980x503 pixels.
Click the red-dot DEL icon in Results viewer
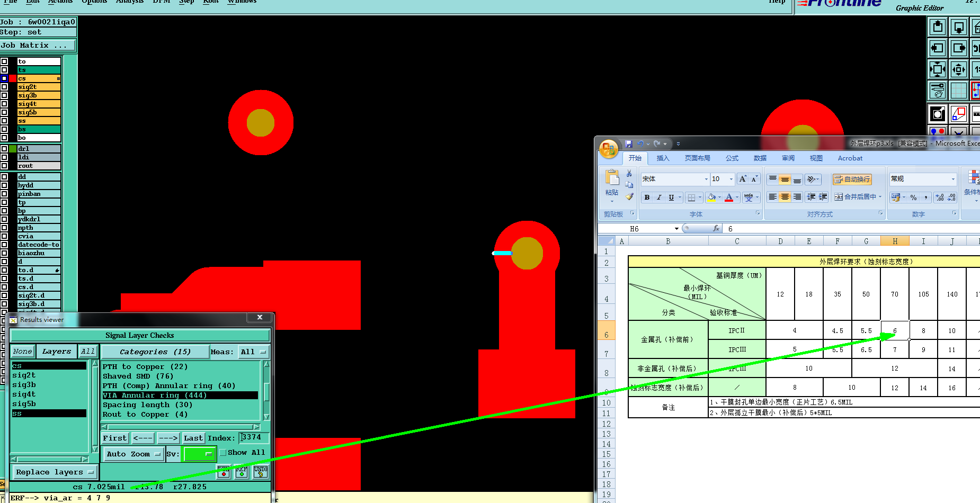(x=224, y=471)
